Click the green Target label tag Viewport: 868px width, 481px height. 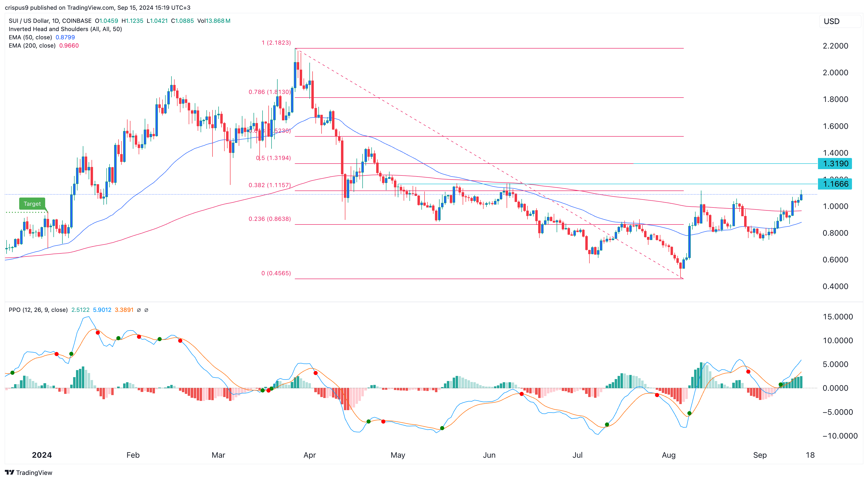pos(32,204)
